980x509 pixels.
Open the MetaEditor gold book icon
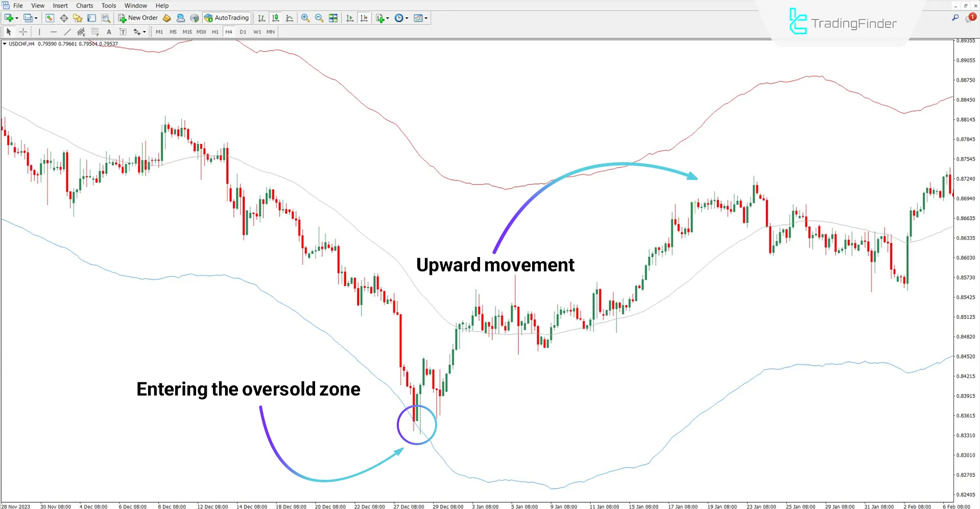166,18
